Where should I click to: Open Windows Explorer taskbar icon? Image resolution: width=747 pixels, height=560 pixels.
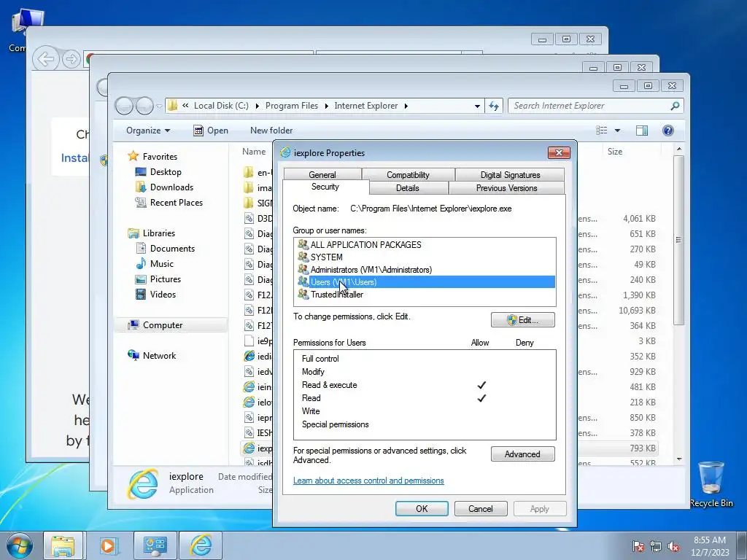(x=63, y=545)
